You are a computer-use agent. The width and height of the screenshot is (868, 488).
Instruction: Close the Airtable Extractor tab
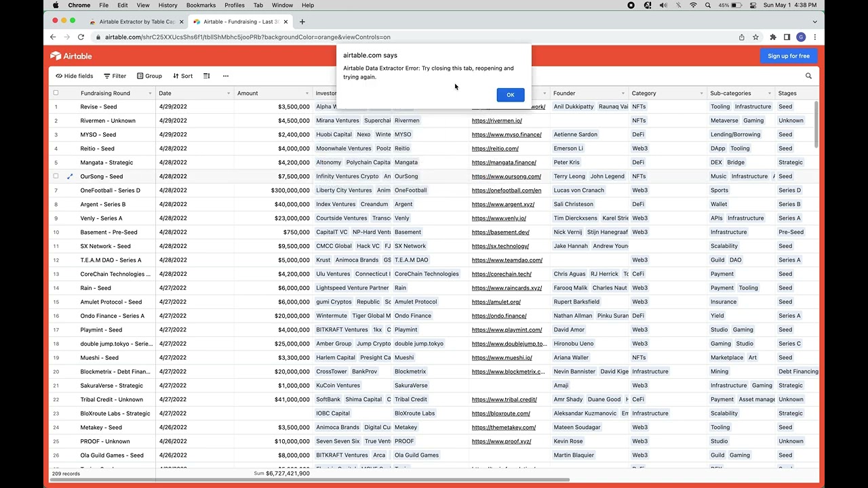coord(181,22)
